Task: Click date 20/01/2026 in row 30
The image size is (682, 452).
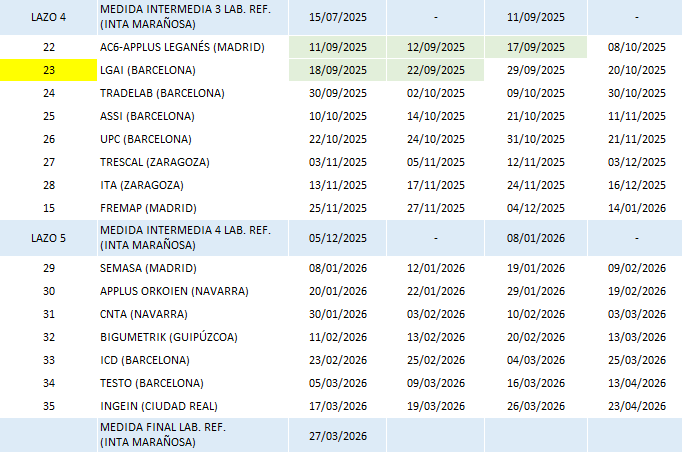Action: (x=338, y=291)
